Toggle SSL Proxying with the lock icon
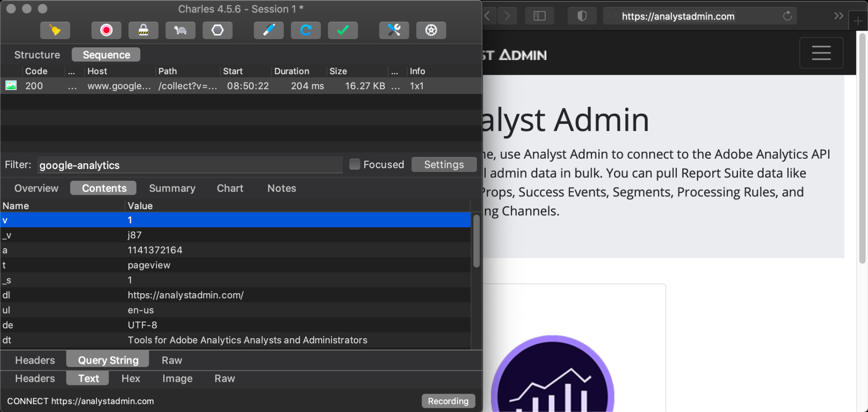Image resolution: width=868 pixels, height=412 pixels. pos(143,30)
